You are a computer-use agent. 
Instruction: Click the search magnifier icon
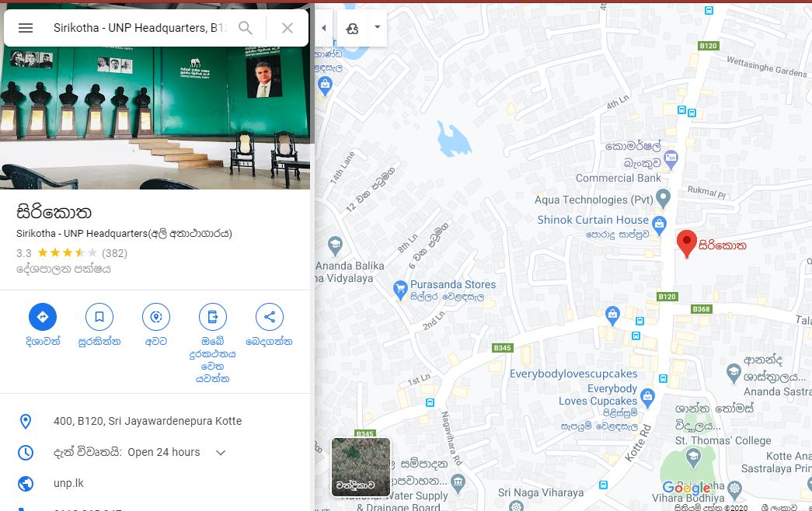(246, 28)
